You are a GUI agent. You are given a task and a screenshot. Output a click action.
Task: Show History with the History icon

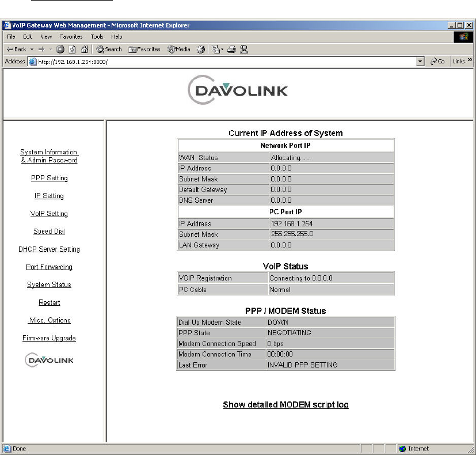click(201, 49)
